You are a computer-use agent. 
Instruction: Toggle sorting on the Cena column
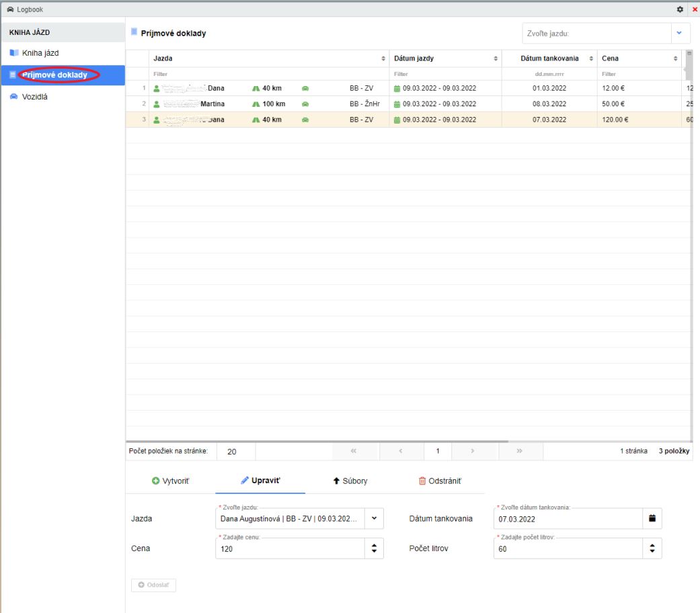pos(676,59)
